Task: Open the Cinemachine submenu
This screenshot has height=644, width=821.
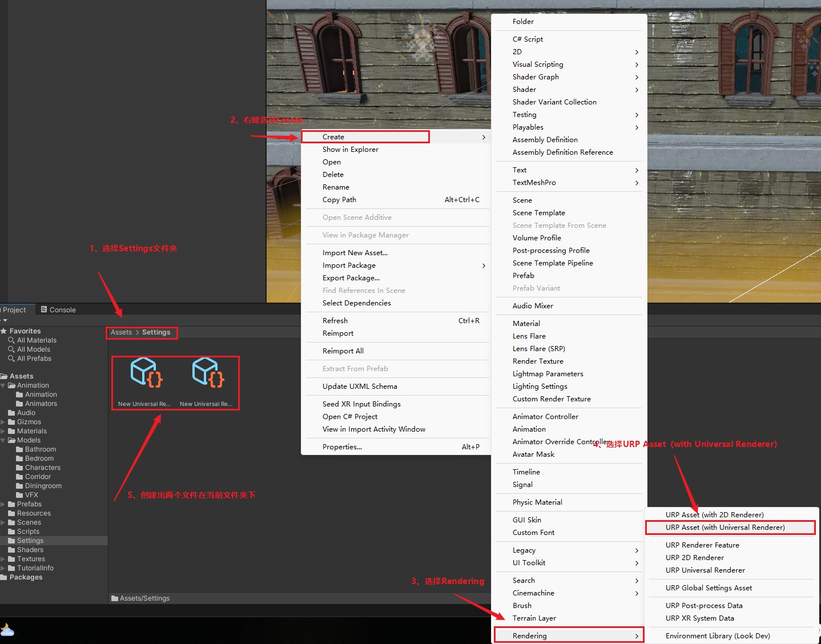Action: 569,593
